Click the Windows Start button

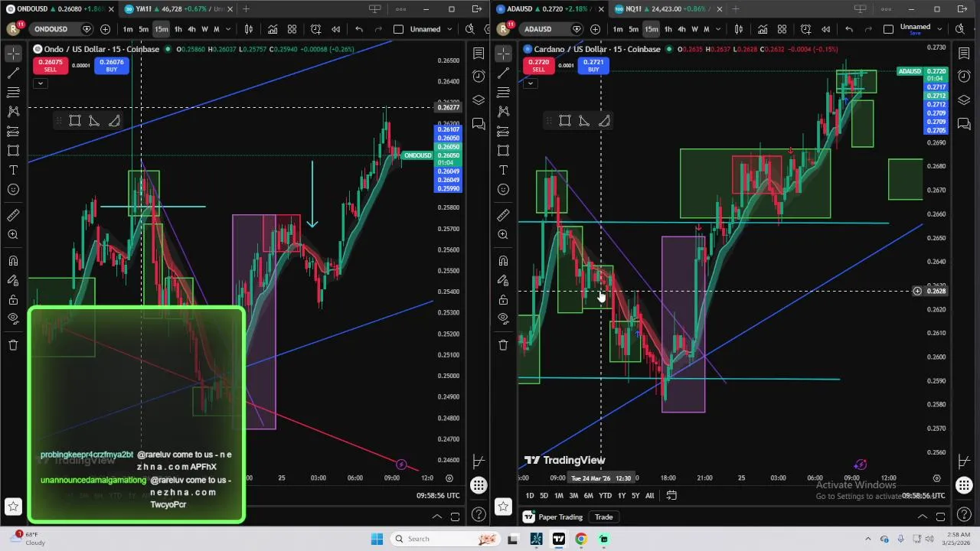pyautogui.click(x=377, y=539)
